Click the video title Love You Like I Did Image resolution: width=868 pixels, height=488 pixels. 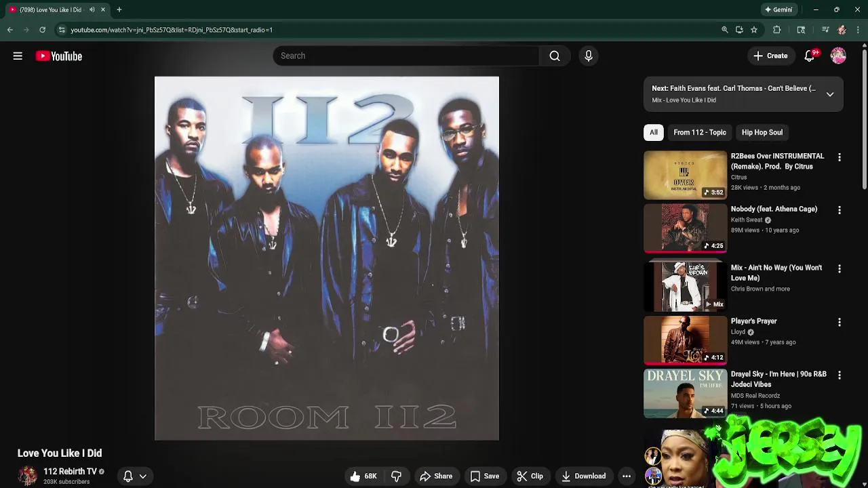pos(60,453)
